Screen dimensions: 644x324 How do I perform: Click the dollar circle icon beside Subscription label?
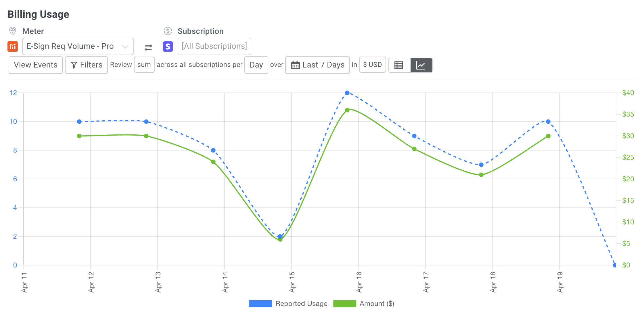(x=168, y=31)
